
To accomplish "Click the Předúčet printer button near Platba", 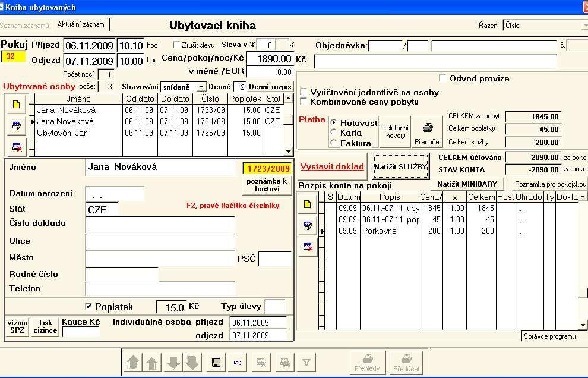I will coord(428,132).
